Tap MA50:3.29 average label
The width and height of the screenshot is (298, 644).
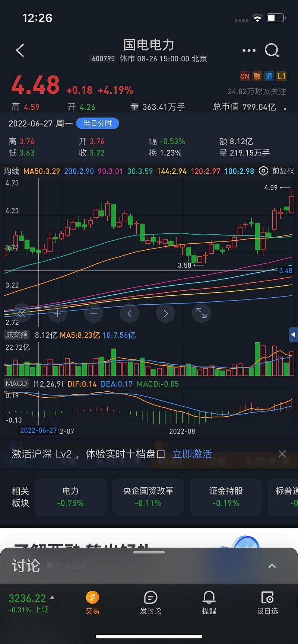pos(42,171)
